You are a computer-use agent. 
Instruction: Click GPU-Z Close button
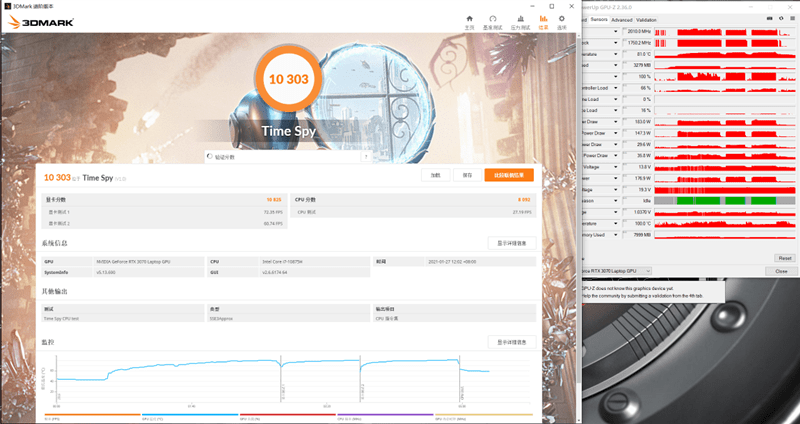781,271
